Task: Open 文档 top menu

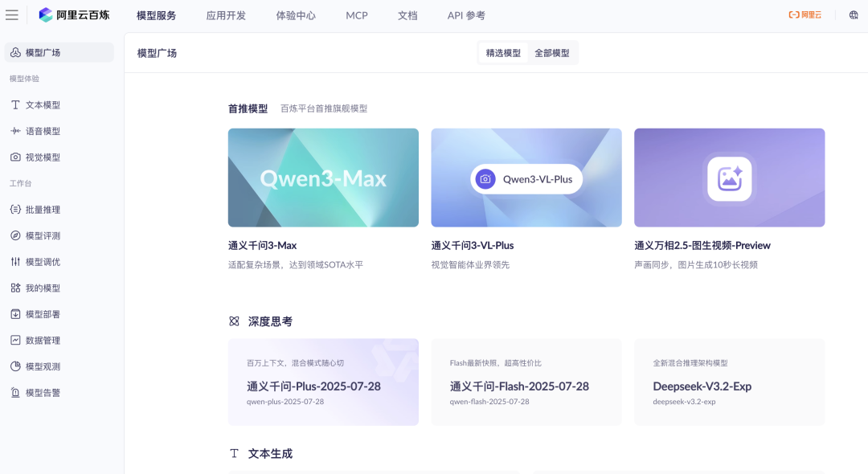Action: 407,15
